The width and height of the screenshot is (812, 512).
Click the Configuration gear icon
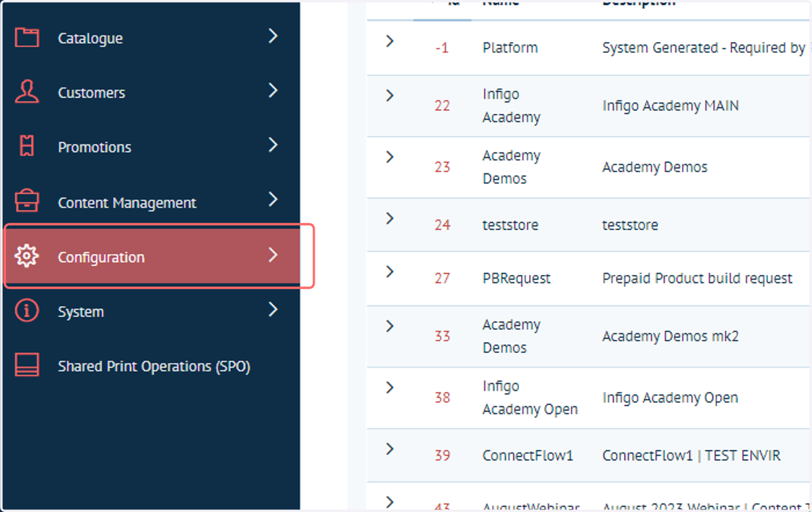coord(27,257)
